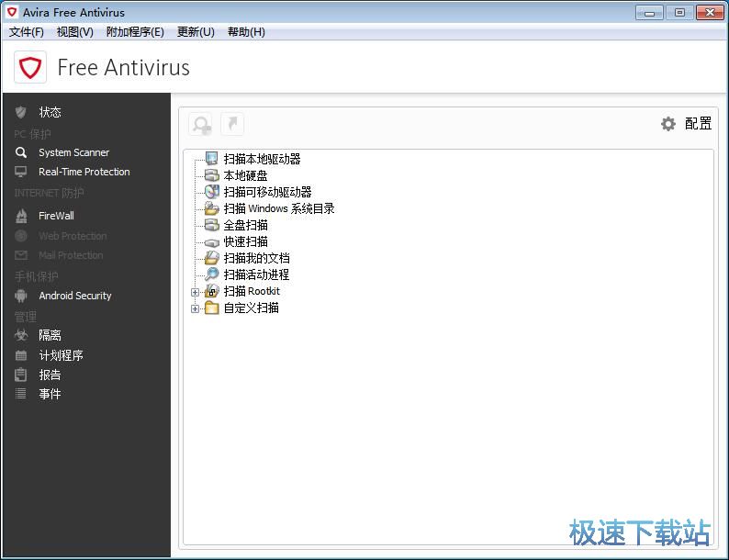The height and width of the screenshot is (560, 729).
Task: Click the drive icon beside 全盘扫描
Action: tap(211, 225)
